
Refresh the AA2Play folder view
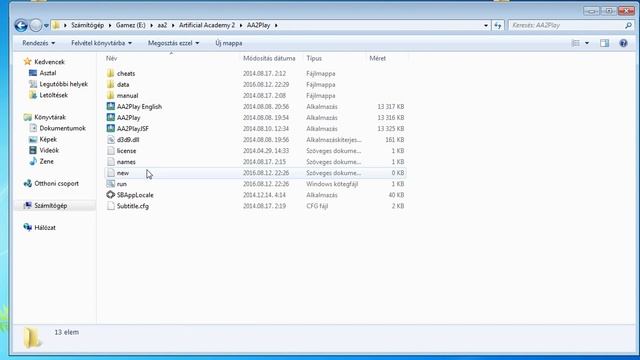click(498, 25)
